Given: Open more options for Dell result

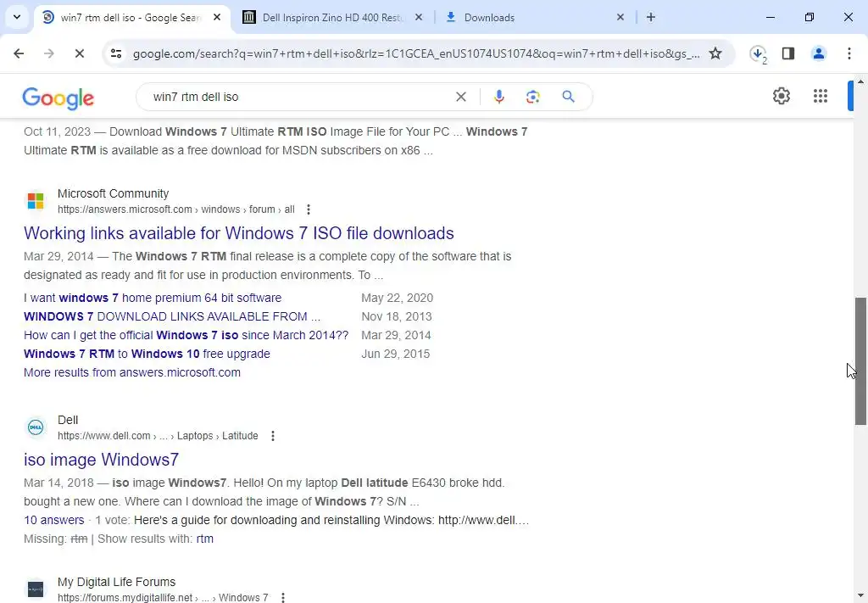Looking at the screenshot, I should [272, 436].
